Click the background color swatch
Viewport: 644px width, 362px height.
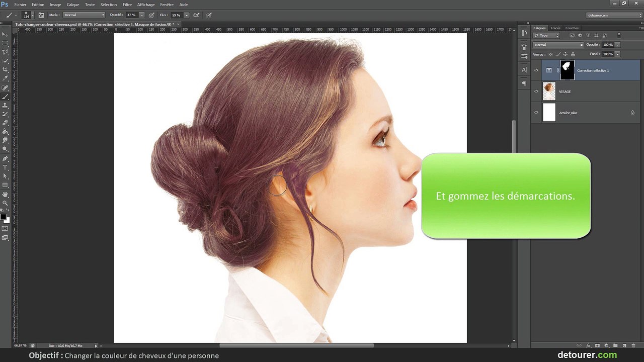(8, 221)
